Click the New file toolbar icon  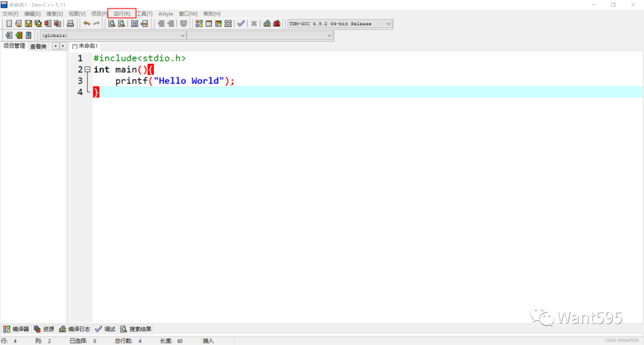point(9,24)
